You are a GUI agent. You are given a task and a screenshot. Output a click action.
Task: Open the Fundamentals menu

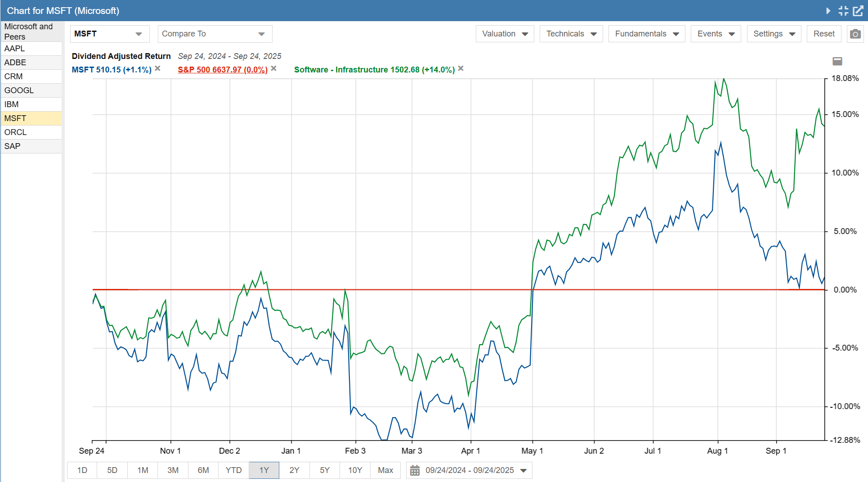[x=646, y=34]
